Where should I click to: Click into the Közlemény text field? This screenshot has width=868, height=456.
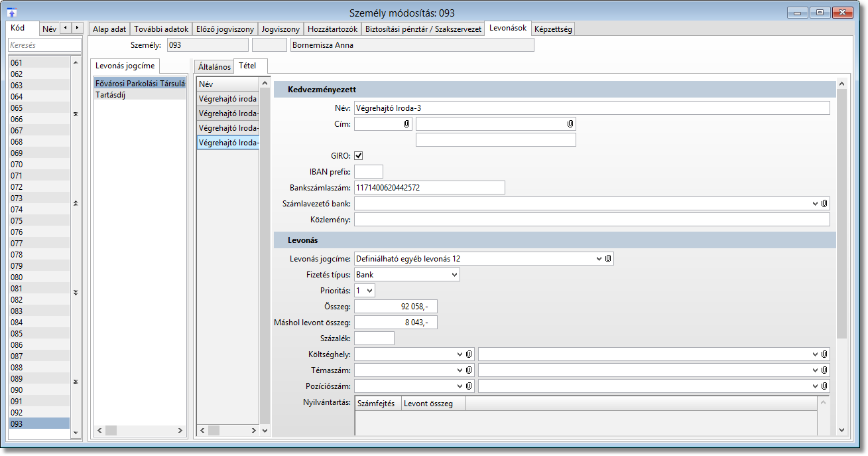point(591,220)
